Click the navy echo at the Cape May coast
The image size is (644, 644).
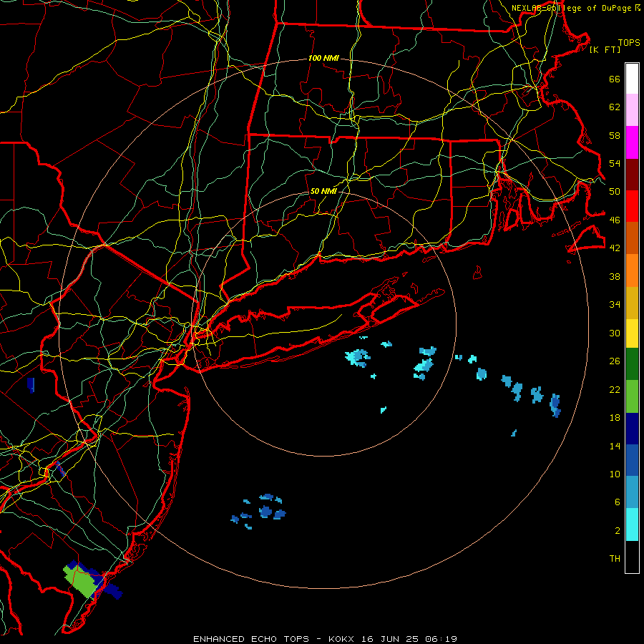(112, 590)
